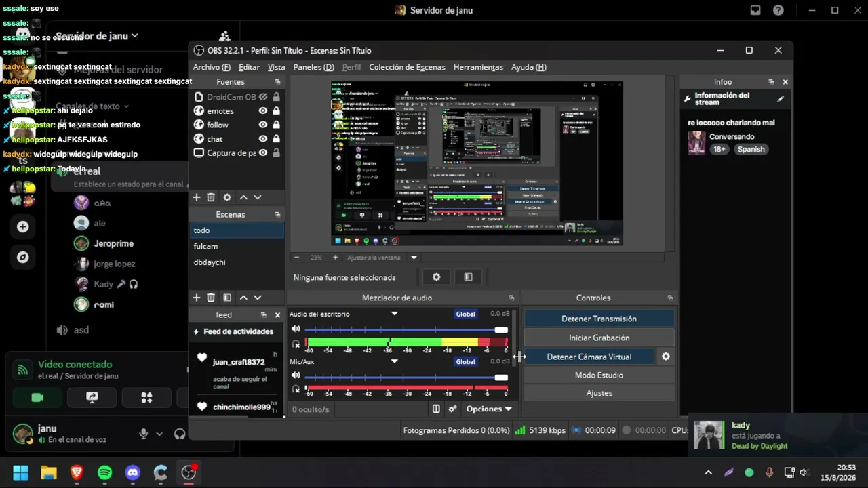Viewport: 868px width, 488px height.
Task: Move scene down in Escenas list
Action: 258,298
